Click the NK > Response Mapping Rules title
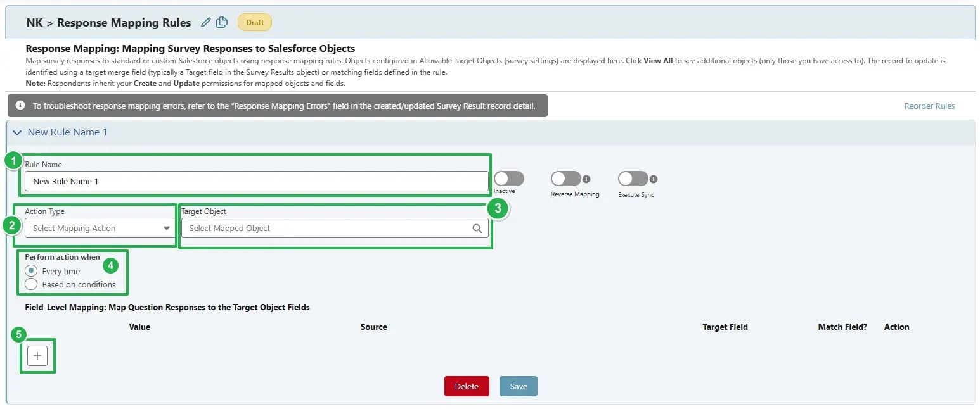980x409 pixels. pyautogui.click(x=108, y=23)
